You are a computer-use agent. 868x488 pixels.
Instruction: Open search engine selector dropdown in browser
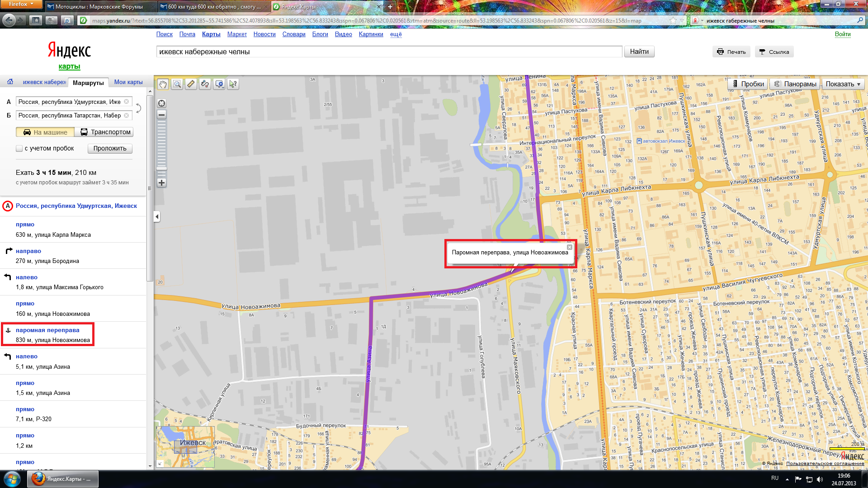click(x=698, y=20)
